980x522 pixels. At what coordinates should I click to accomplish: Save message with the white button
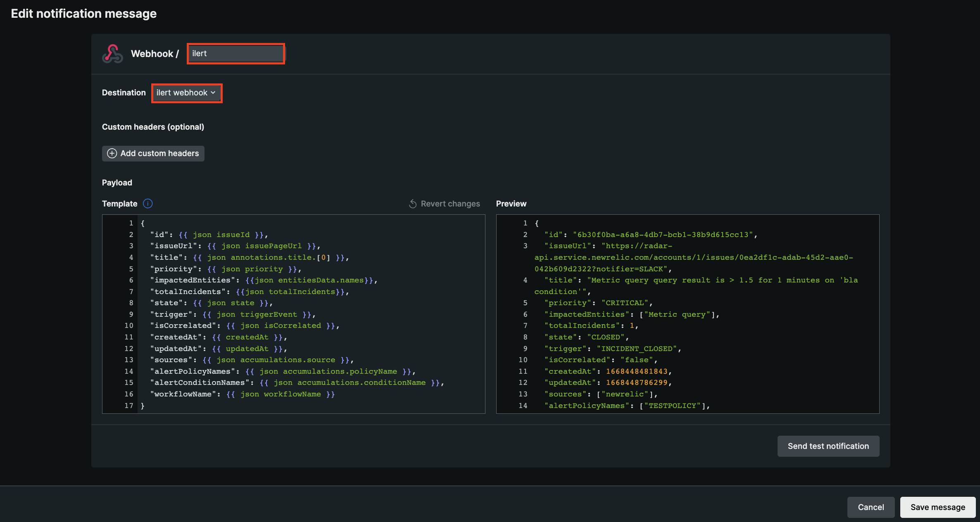point(937,507)
